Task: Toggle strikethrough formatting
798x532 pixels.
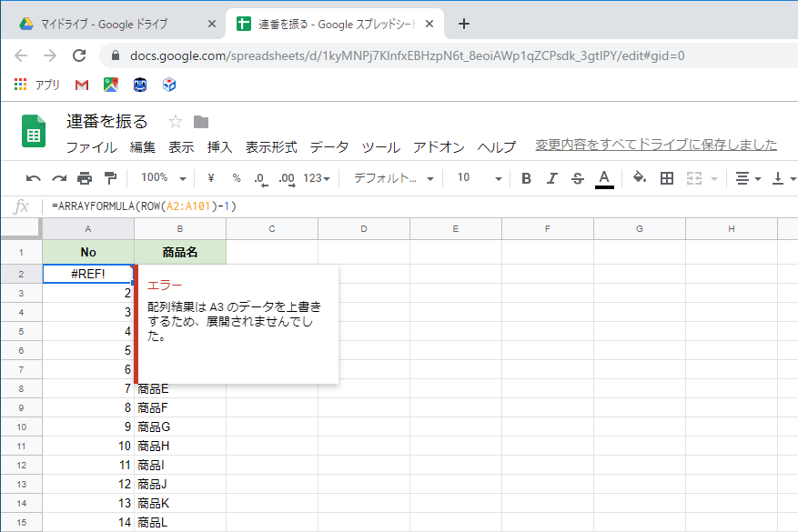Action: 577,178
